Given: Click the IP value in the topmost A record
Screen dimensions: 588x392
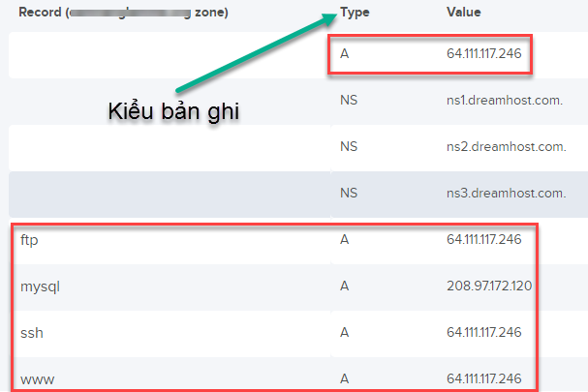Looking at the screenshot, I should [484, 54].
